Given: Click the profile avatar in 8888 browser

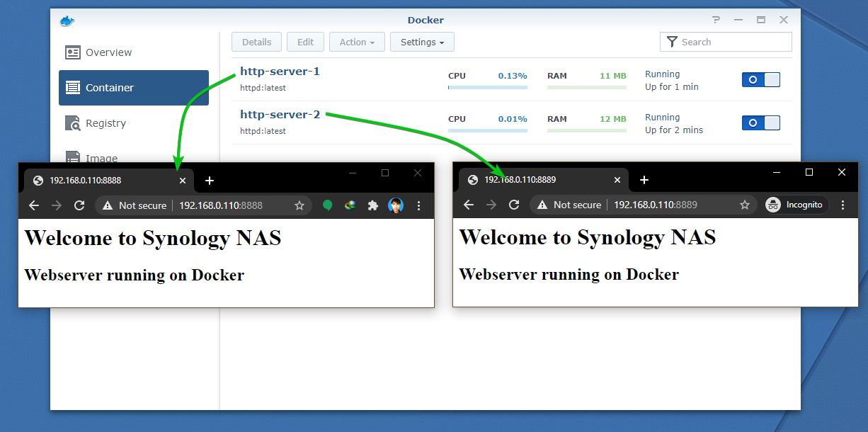Looking at the screenshot, I should coord(396,205).
